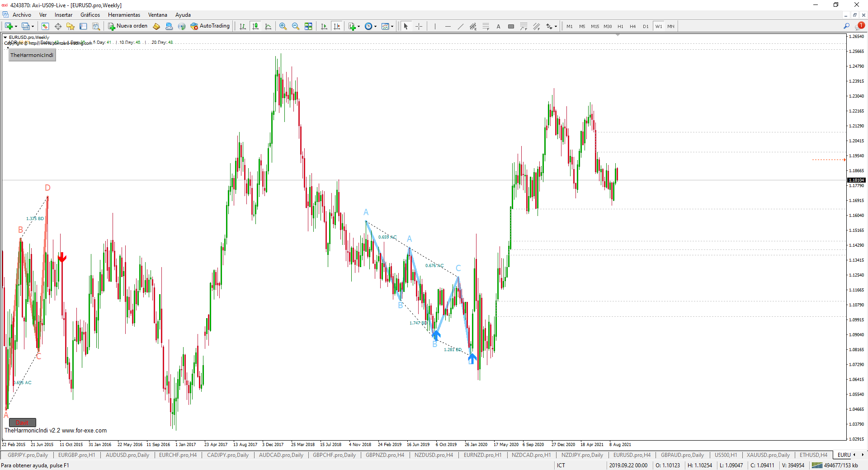Toggle the AutoTrading button

pyautogui.click(x=210, y=26)
